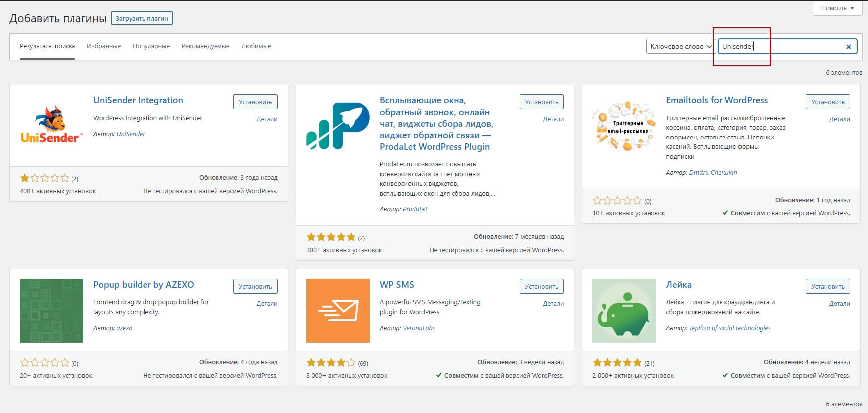868x413 pixels.
Task: Click the ProdaLet five-star rating
Action: (x=331, y=237)
